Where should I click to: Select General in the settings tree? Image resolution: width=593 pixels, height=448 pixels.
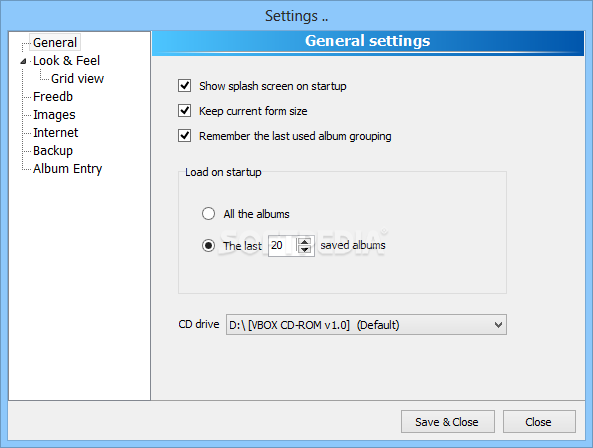point(55,43)
